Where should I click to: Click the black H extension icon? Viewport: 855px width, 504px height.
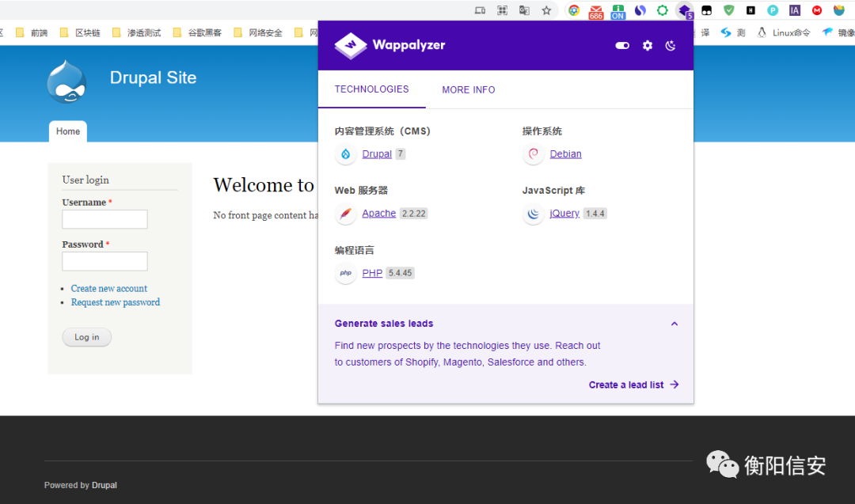750,10
